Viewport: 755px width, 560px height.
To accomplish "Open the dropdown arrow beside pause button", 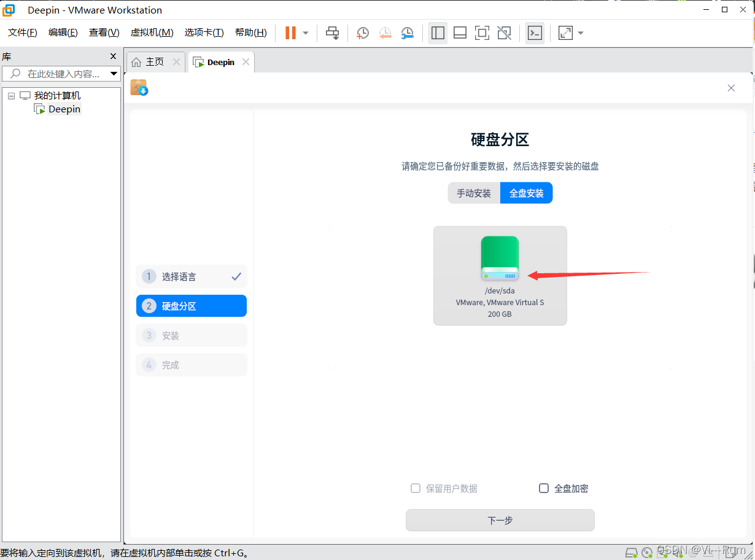I will 306,33.
